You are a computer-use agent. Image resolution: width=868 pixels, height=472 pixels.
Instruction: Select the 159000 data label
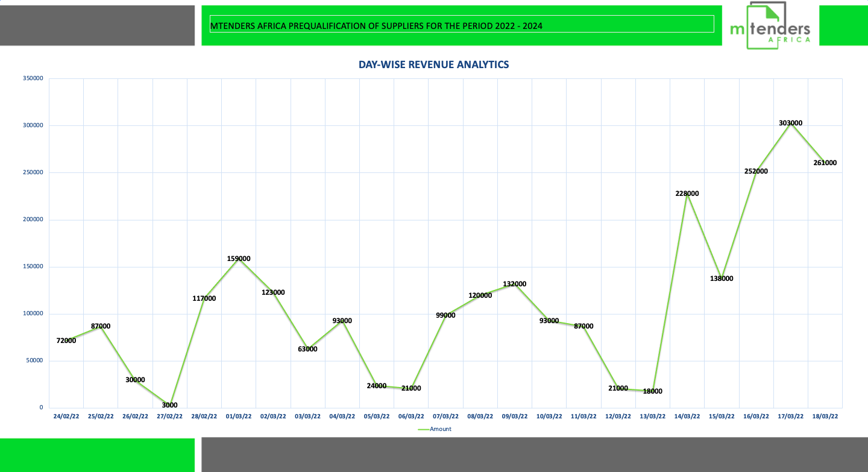point(239,259)
